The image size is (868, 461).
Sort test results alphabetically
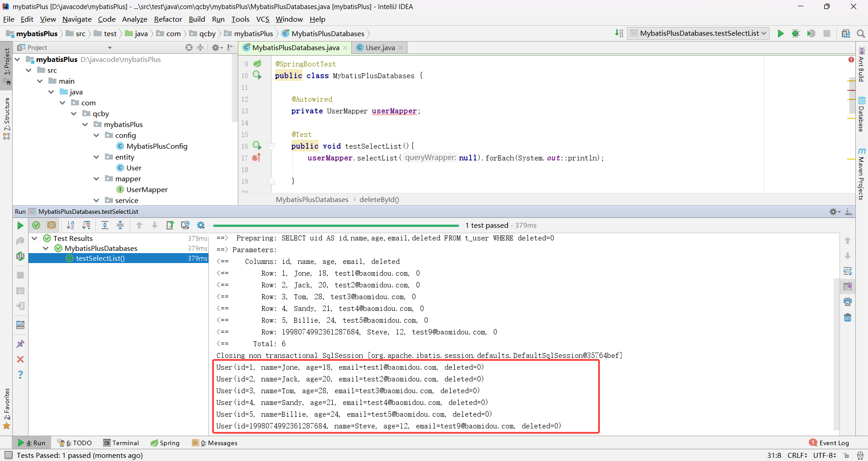click(71, 225)
